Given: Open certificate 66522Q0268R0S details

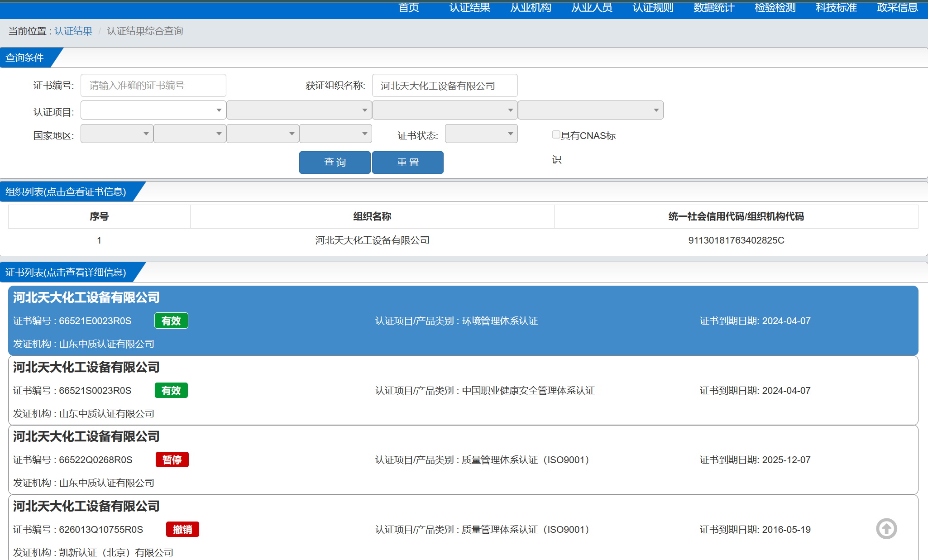Looking at the screenshot, I should [x=463, y=459].
